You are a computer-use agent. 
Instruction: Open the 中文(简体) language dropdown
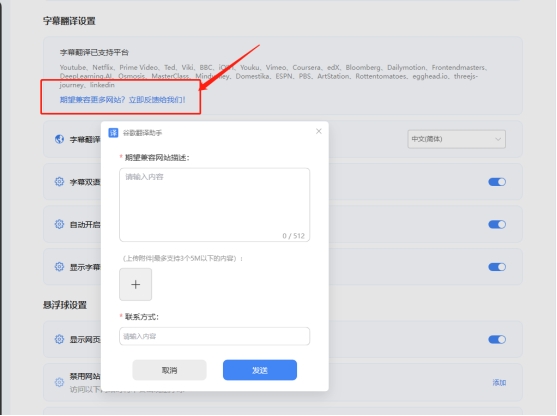coord(456,139)
